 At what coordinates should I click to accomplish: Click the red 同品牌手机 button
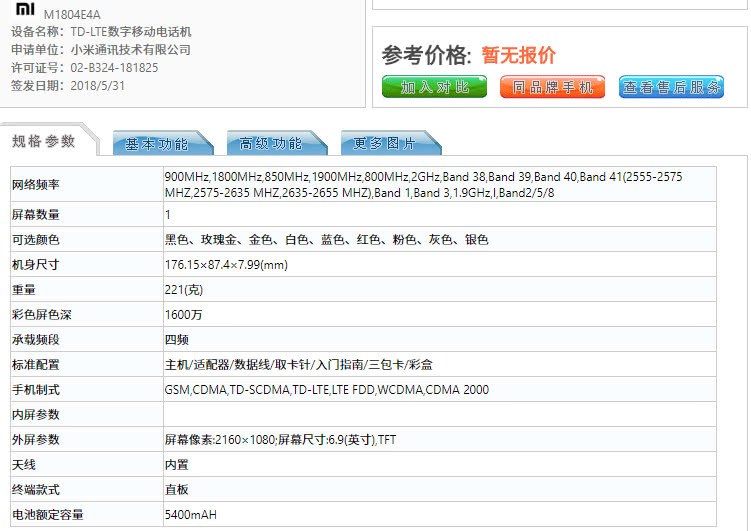tap(552, 87)
